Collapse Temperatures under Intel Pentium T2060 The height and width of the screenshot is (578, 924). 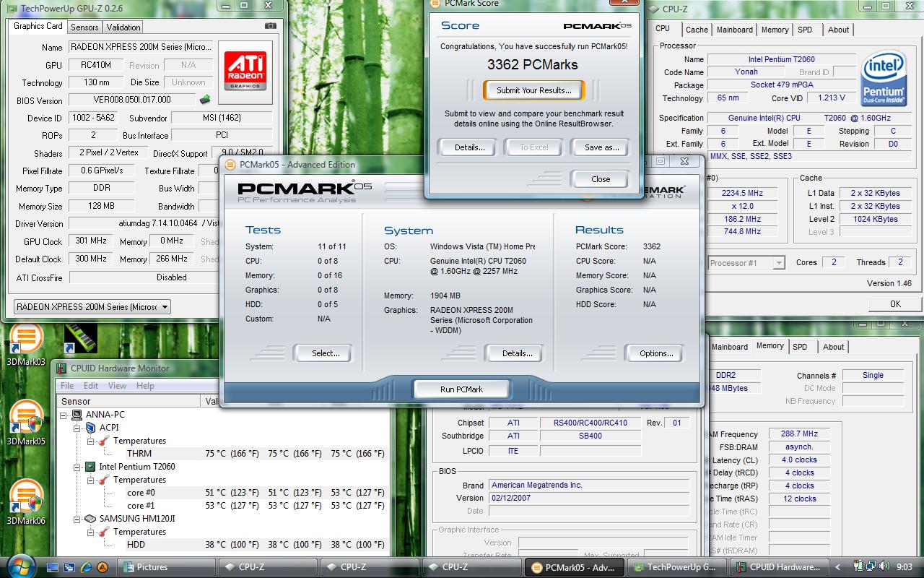pos(91,480)
